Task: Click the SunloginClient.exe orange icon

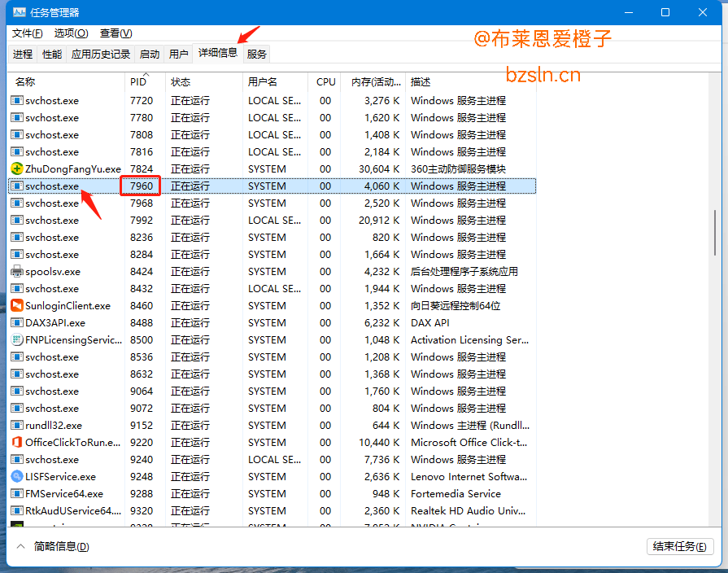Action: tap(17, 305)
